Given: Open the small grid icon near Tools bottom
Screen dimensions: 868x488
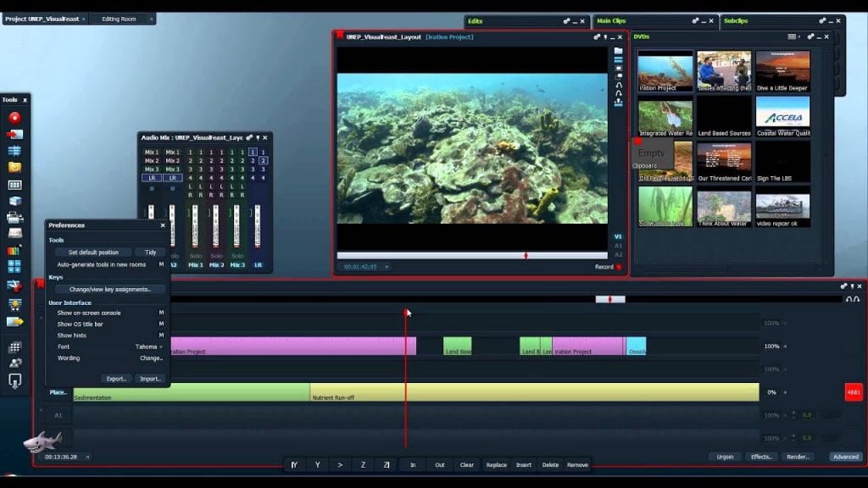Looking at the screenshot, I should click(x=15, y=347).
